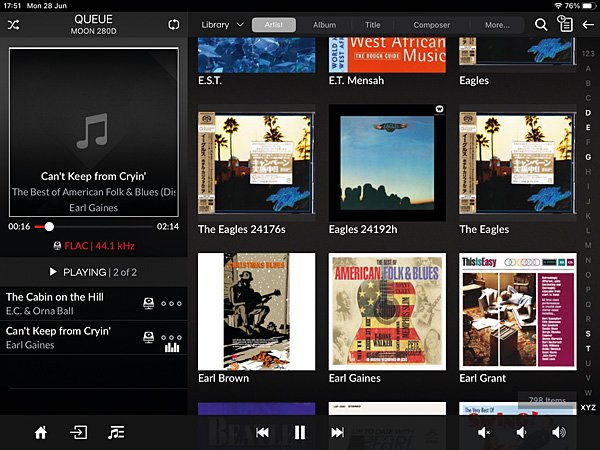The height and width of the screenshot is (450, 600).
Task: Switch to the Title tab
Action: 372,25
